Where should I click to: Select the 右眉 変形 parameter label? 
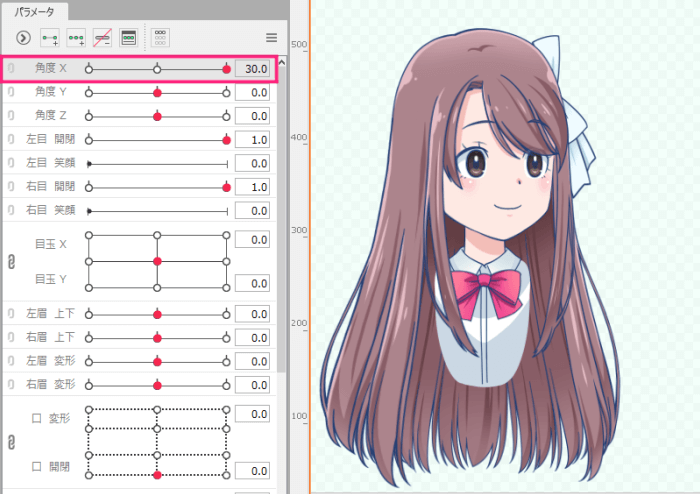(x=50, y=385)
